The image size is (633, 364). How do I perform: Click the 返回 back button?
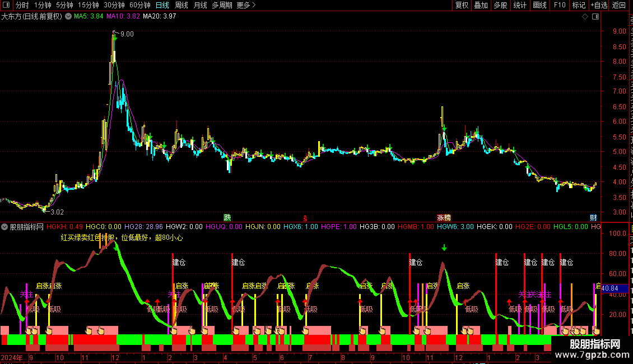tap(619, 5)
